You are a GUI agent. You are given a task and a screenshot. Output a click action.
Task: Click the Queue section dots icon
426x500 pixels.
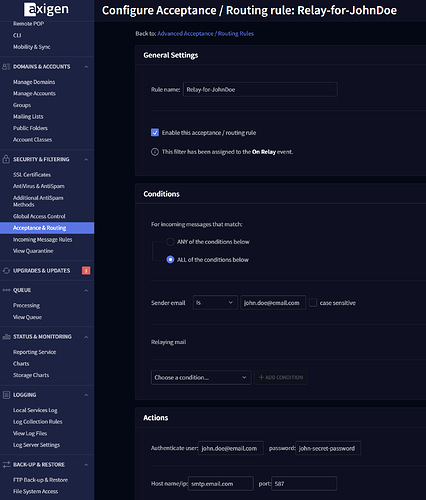point(6,290)
